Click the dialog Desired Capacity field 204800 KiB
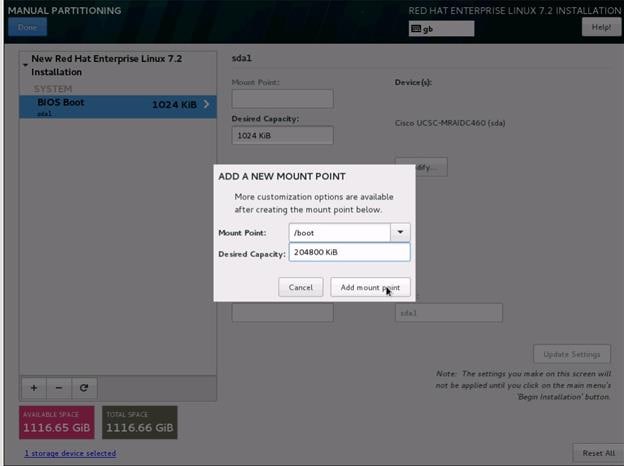 [349, 252]
